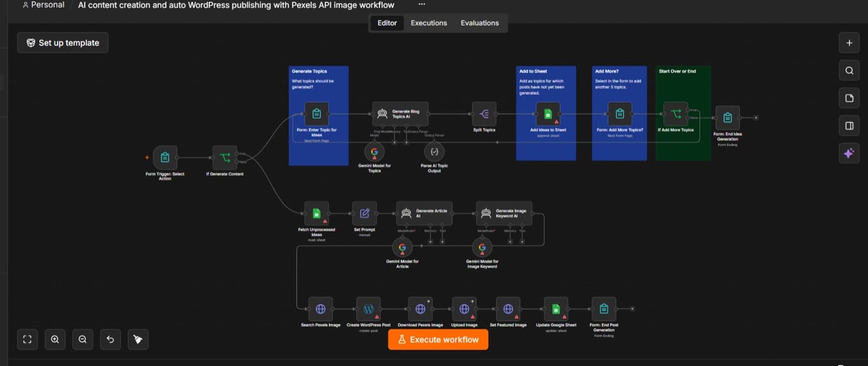Click Tool plus connector under Generate Image Keyword AI
The width and height of the screenshot is (868, 366).
click(x=522, y=242)
